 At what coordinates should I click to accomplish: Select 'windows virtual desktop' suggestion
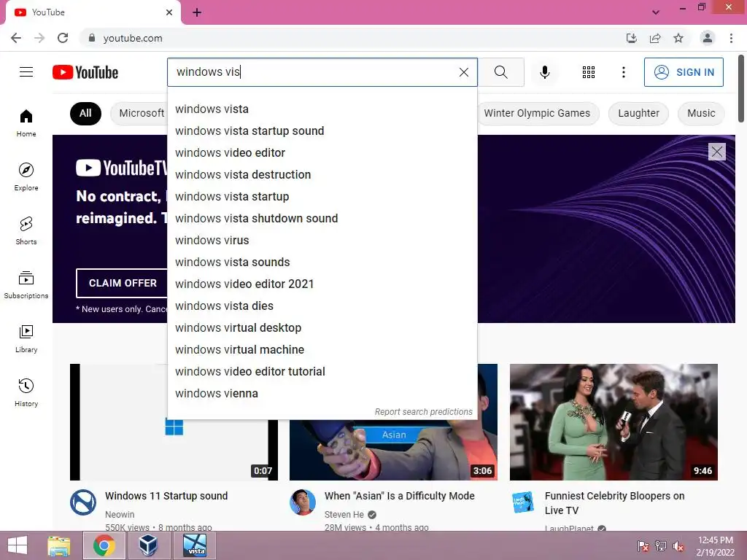322,328
